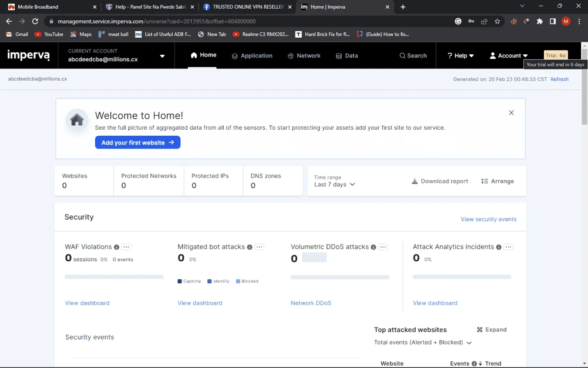Open the Help dropdown menu
This screenshot has width=588, height=368.
click(461, 56)
